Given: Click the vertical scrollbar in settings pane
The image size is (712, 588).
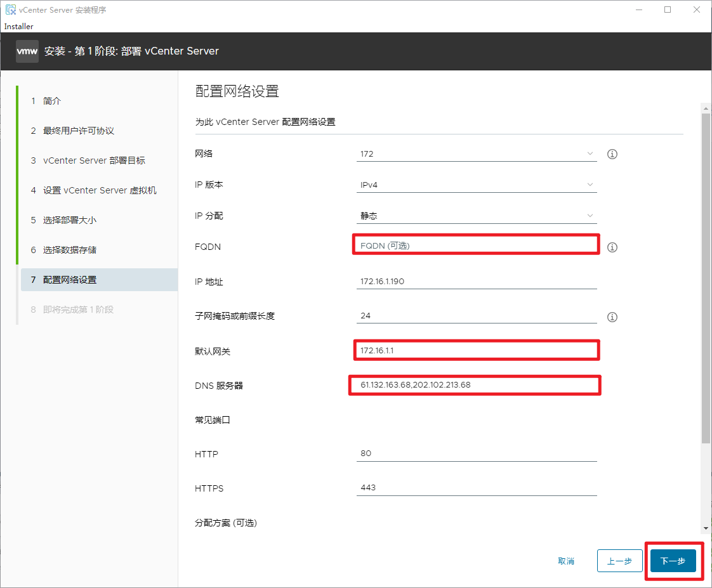Looking at the screenshot, I should [706, 278].
